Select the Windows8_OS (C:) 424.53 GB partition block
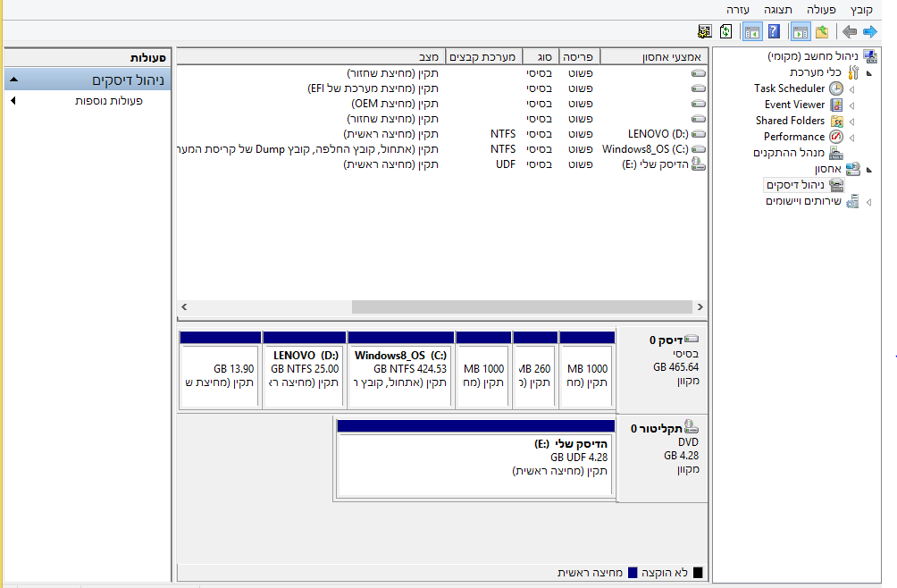The width and height of the screenshot is (897, 588). (x=401, y=369)
